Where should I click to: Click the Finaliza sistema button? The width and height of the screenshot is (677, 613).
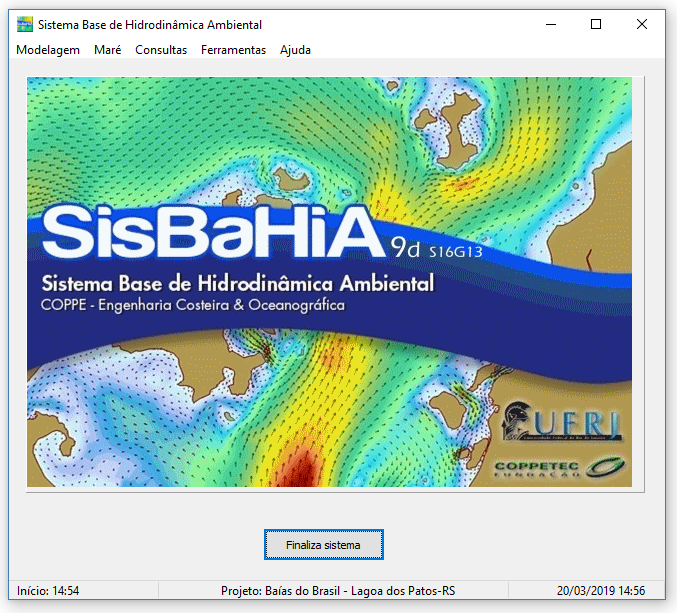click(x=324, y=545)
